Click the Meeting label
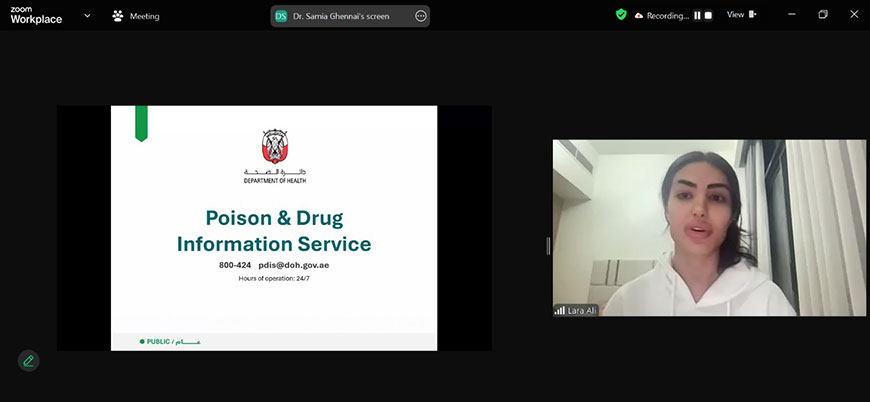 [x=144, y=16]
